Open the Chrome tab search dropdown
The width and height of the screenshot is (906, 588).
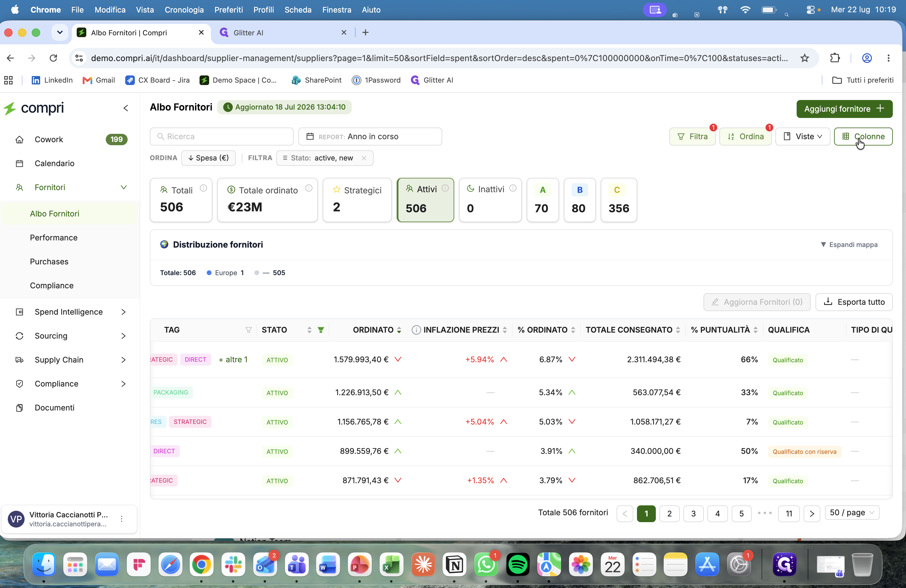click(60, 33)
